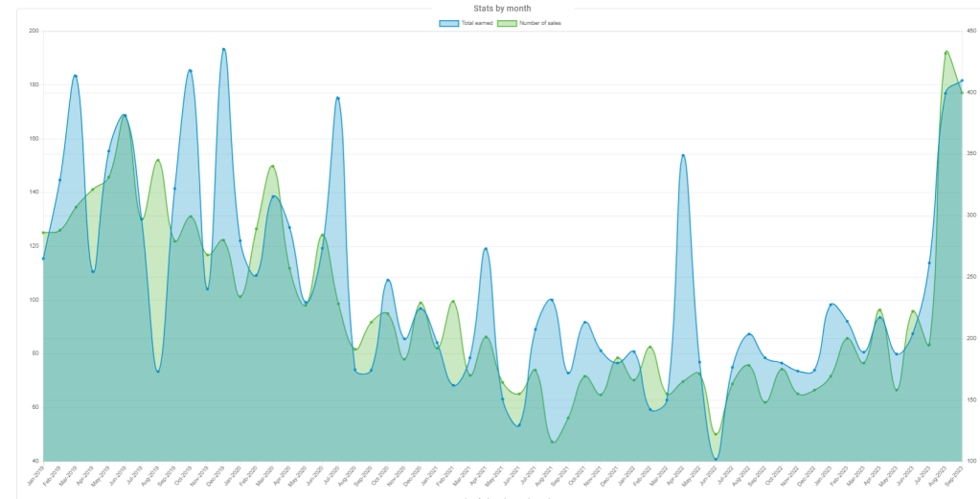This screenshot has width=980, height=499.
Task: Hide the Number of sales series label
Action: pos(539,22)
